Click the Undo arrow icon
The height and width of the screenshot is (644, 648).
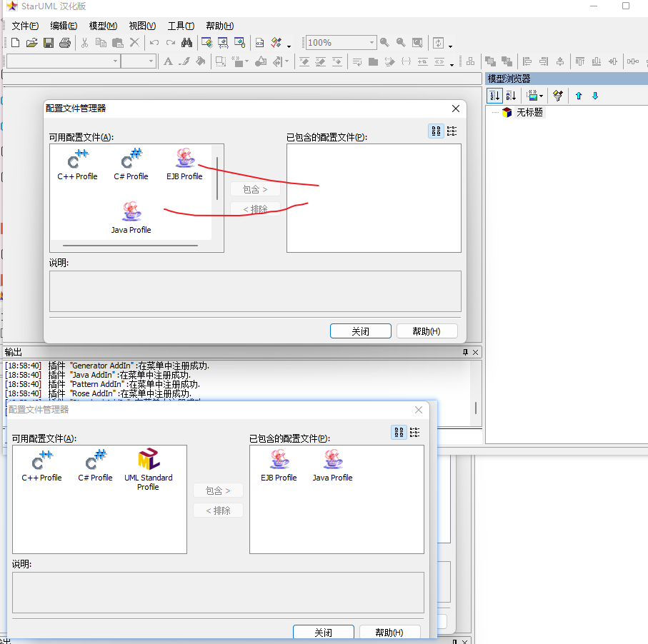pyautogui.click(x=154, y=43)
